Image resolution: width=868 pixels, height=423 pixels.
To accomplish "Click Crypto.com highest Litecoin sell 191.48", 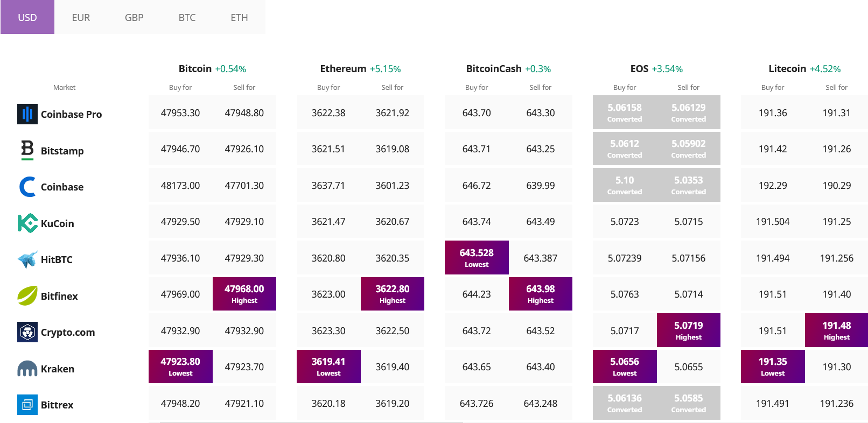I will pyautogui.click(x=836, y=330).
